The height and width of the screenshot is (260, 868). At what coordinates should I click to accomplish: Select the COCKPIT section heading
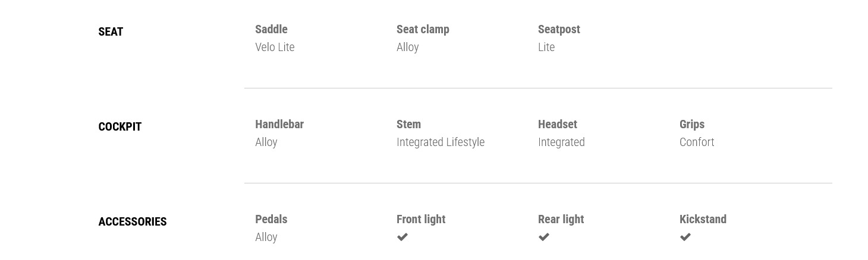pyautogui.click(x=119, y=127)
